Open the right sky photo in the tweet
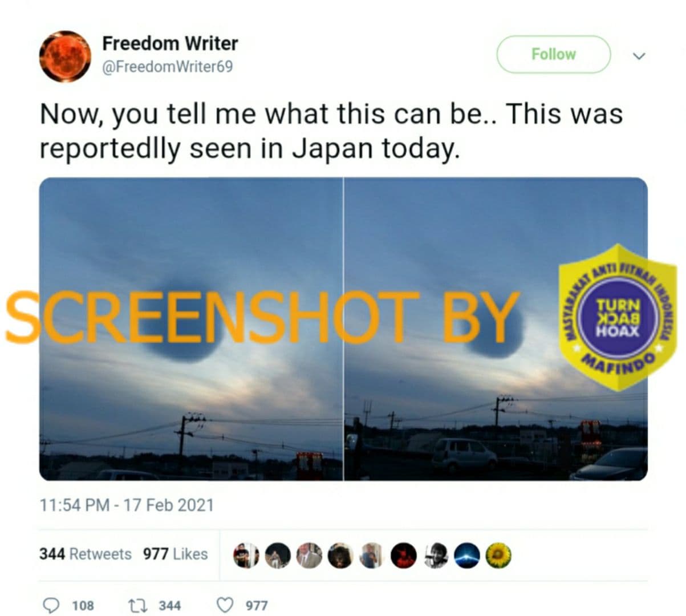Screen dimensions: 686x616 496,329
